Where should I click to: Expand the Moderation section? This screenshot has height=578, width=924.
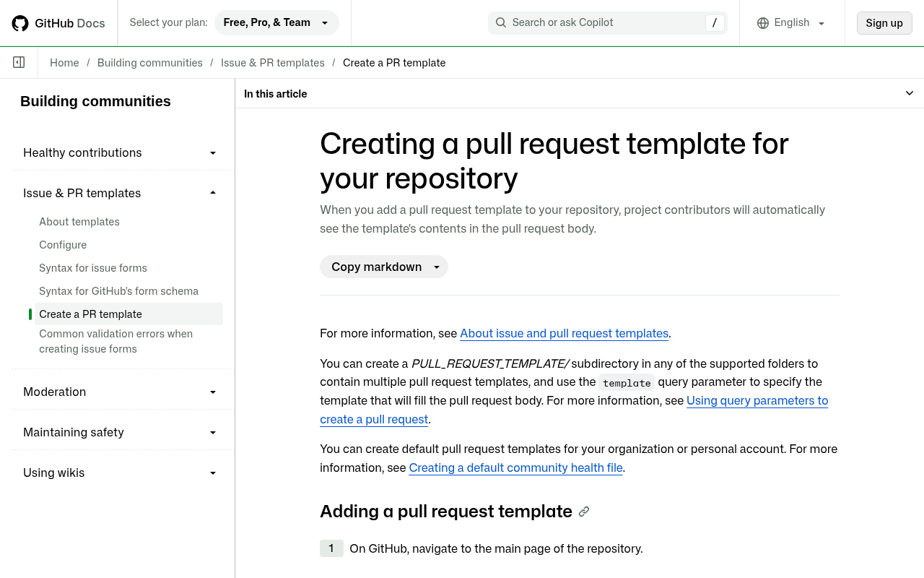121,392
